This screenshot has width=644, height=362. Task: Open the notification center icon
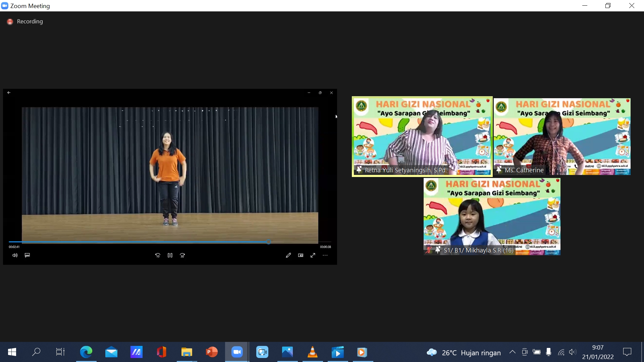tap(627, 352)
